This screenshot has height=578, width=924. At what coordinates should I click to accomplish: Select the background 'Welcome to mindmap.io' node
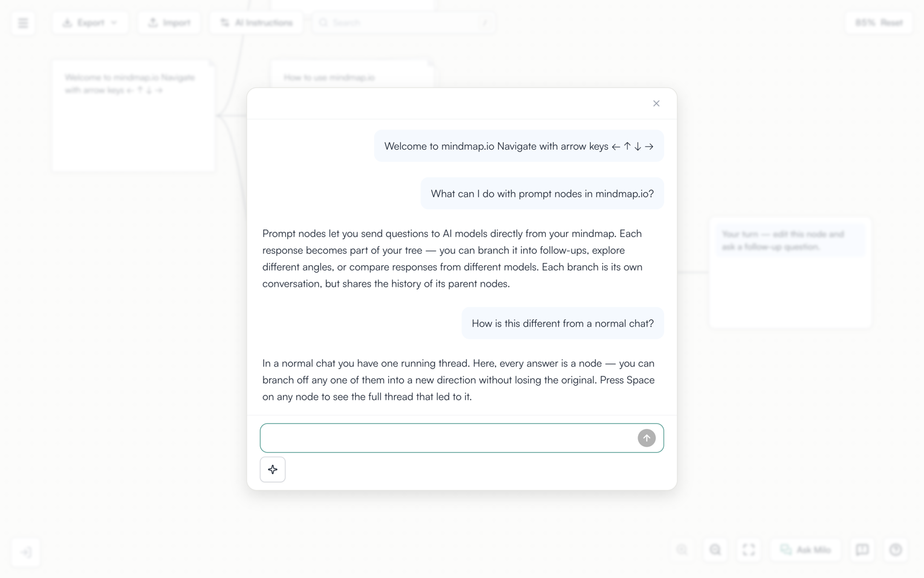pyautogui.click(x=133, y=116)
